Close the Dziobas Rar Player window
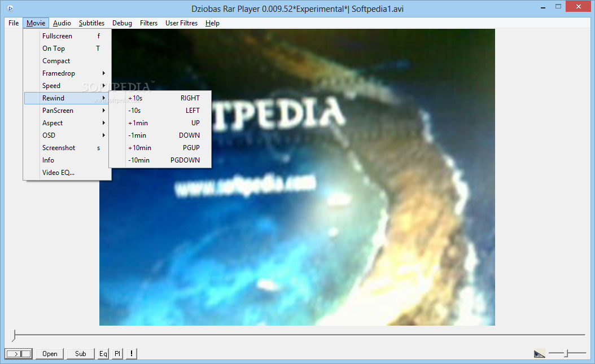The image size is (595, 364). pos(578,6)
